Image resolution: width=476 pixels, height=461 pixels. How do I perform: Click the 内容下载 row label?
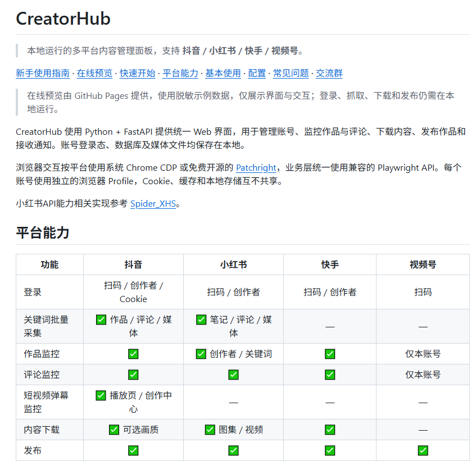[x=42, y=430]
